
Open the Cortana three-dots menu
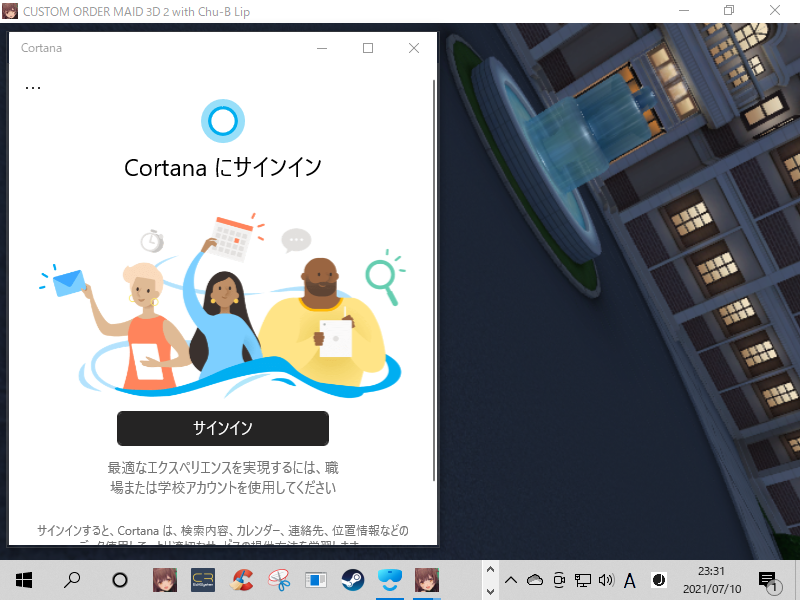coord(33,88)
